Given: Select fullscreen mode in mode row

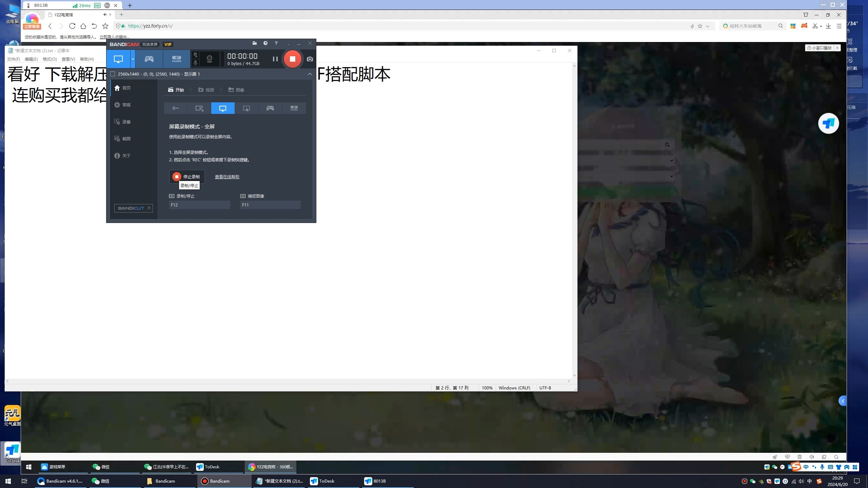Looking at the screenshot, I should (x=223, y=108).
